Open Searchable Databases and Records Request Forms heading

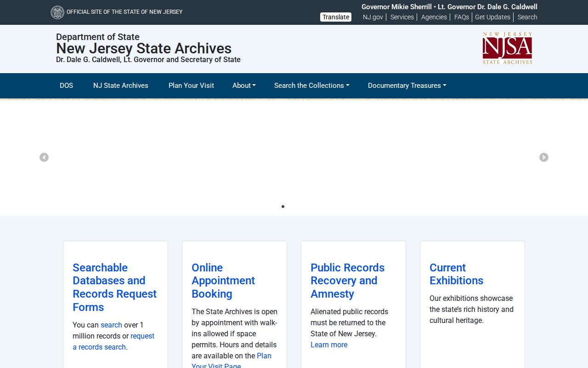(115, 287)
